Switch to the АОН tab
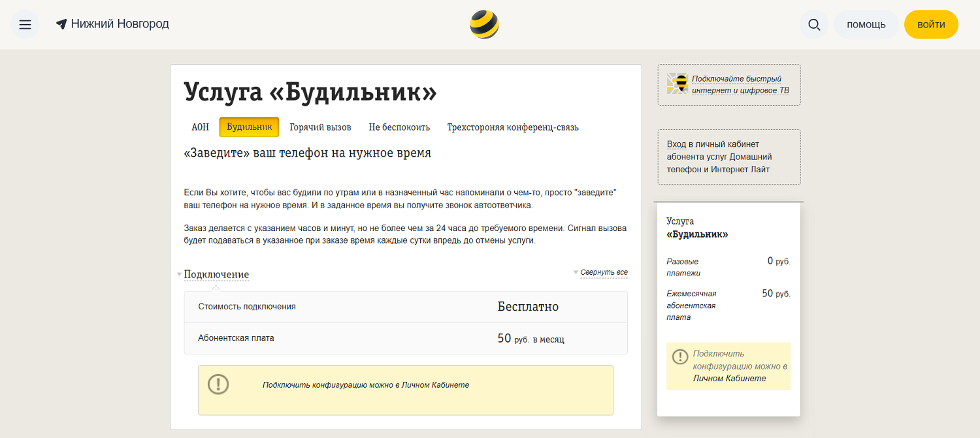The image size is (980, 438). (x=201, y=127)
